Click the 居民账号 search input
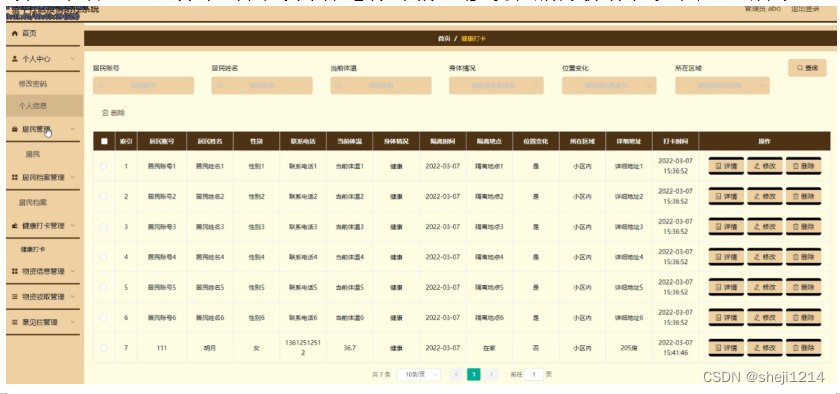 coord(144,86)
